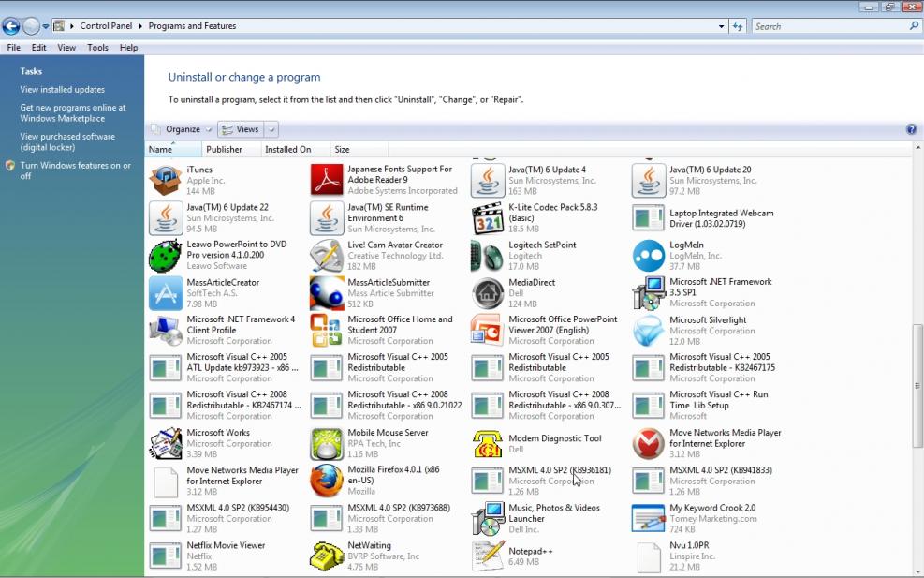Select the Adobe Reader Japanese Fonts icon

pyautogui.click(x=327, y=181)
